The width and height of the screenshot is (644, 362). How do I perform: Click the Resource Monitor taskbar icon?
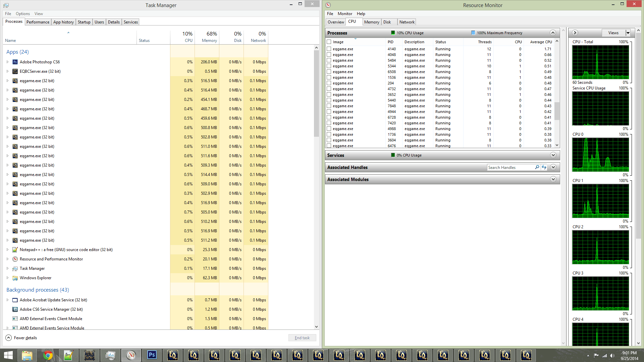131,355
